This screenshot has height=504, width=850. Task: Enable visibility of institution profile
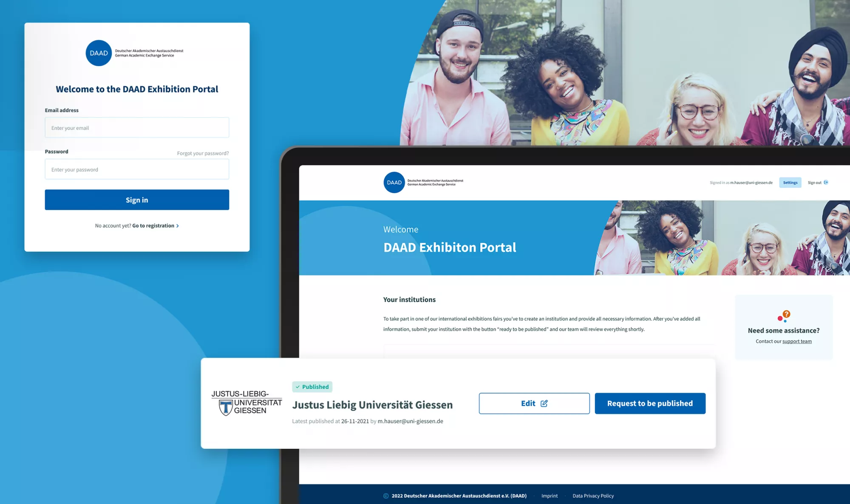(x=649, y=403)
